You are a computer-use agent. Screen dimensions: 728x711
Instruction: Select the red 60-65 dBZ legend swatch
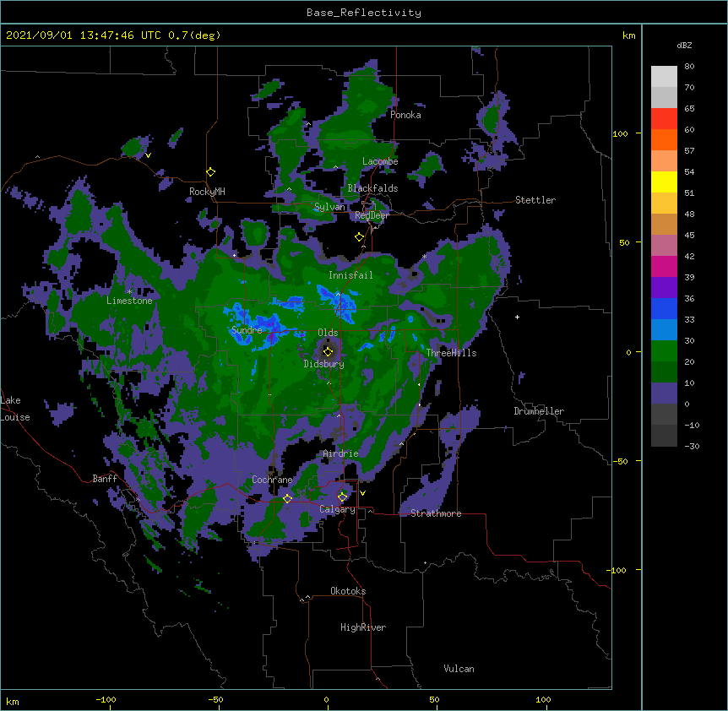point(664,119)
